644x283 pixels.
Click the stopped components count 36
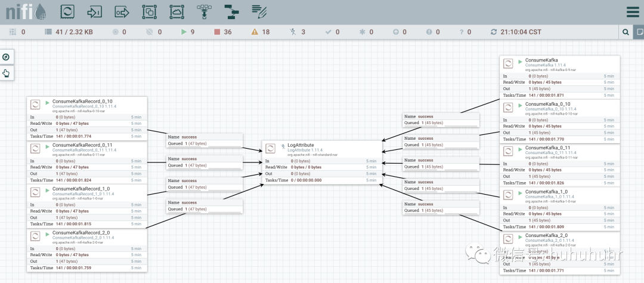point(228,32)
